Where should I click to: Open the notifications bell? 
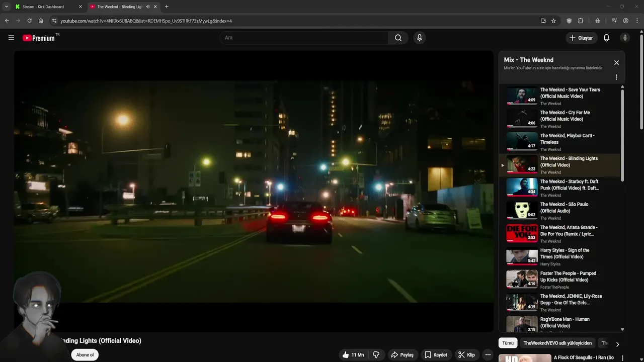(x=606, y=38)
